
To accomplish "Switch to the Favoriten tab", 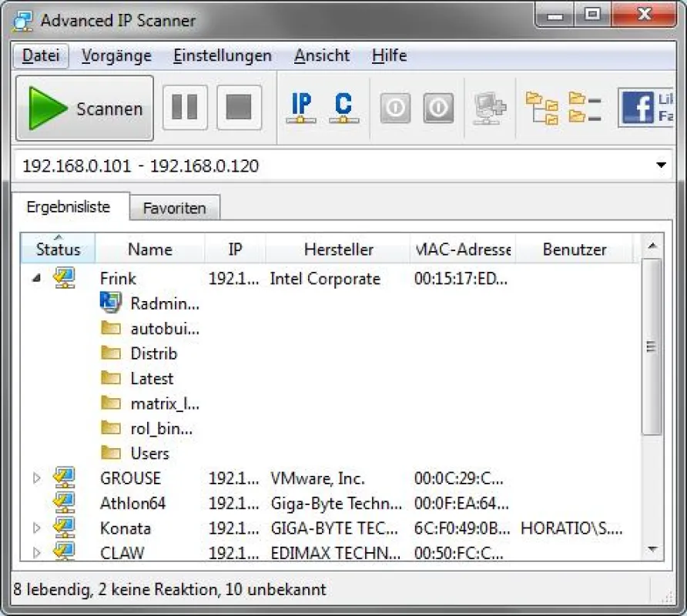I will pyautogui.click(x=174, y=208).
